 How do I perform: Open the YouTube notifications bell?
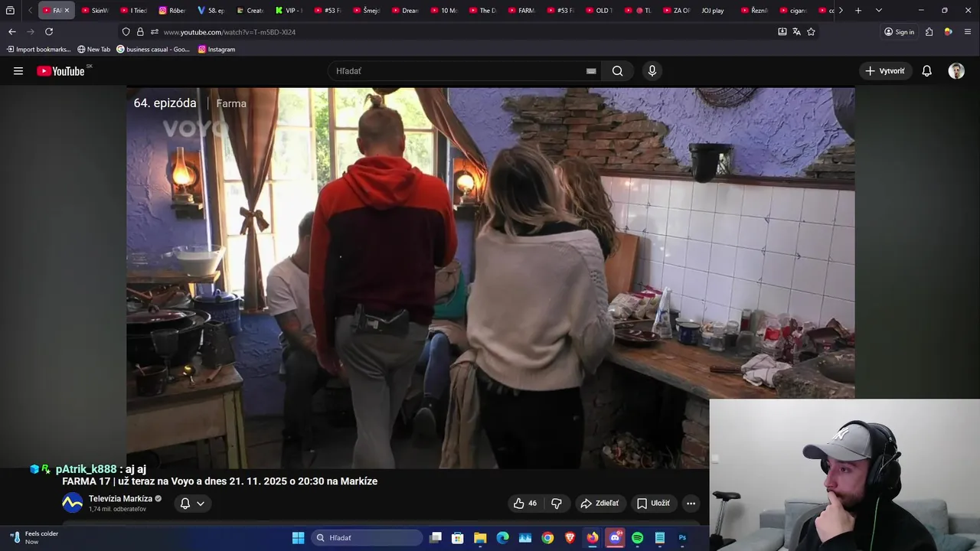click(926, 71)
